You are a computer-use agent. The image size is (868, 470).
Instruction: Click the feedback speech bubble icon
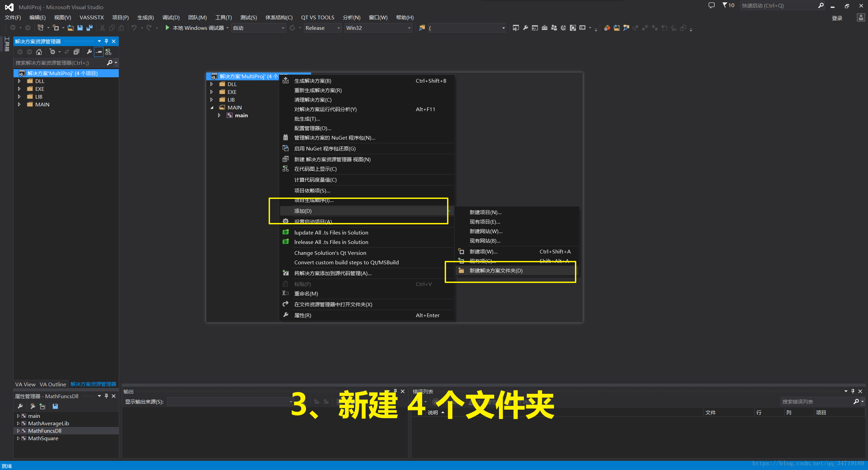pos(711,5)
